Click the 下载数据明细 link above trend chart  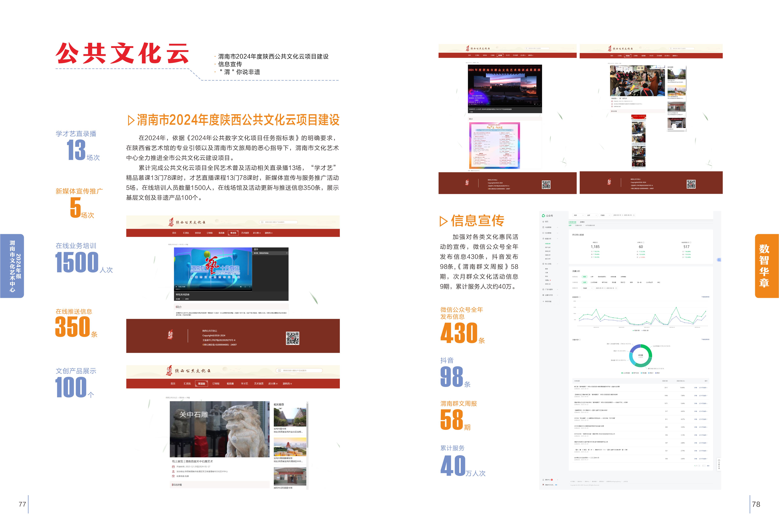click(x=705, y=297)
